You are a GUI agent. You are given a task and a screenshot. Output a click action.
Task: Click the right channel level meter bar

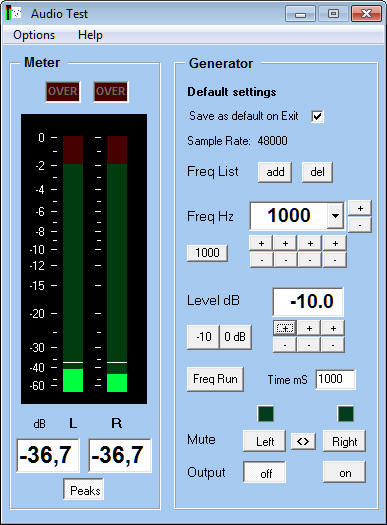click(x=117, y=264)
